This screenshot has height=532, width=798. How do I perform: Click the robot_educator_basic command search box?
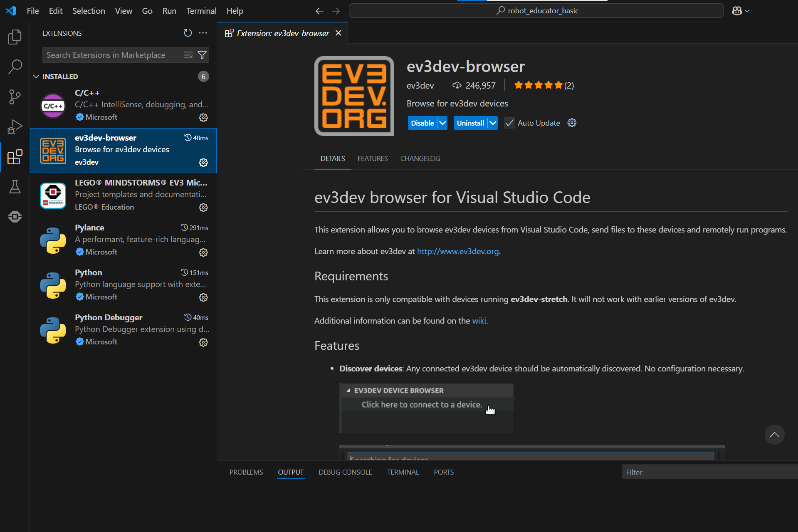536,11
